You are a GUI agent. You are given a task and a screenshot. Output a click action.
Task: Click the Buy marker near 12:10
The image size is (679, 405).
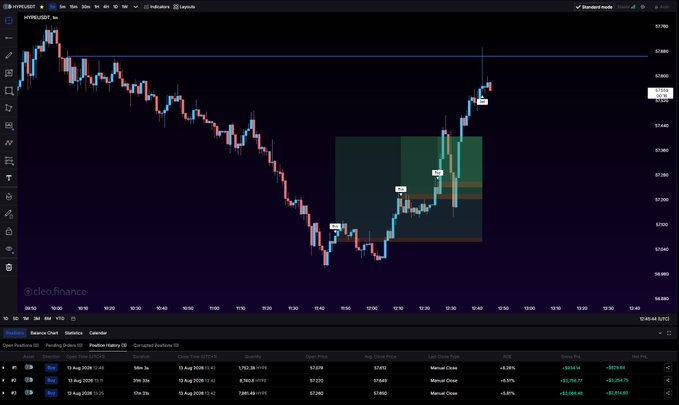pyautogui.click(x=401, y=189)
